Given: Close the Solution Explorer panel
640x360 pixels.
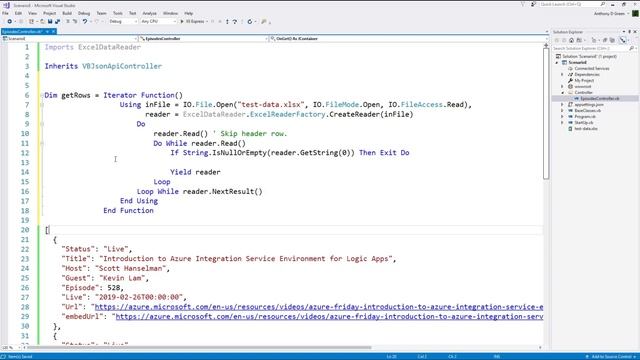Looking at the screenshot, I should pyautogui.click(x=635, y=31).
